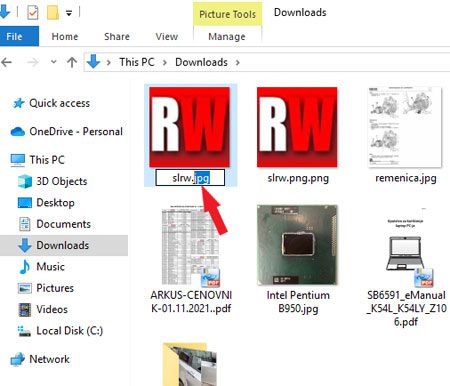Viewport: 450px width, 386px height.
Task: Open Network in the navigation pane
Action: point(50,359)
